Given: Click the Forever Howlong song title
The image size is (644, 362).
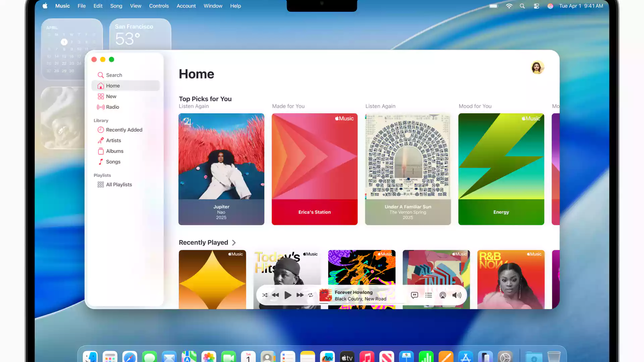Looking at the screenshot, I should pyautogui.click(x=354, y=292).
